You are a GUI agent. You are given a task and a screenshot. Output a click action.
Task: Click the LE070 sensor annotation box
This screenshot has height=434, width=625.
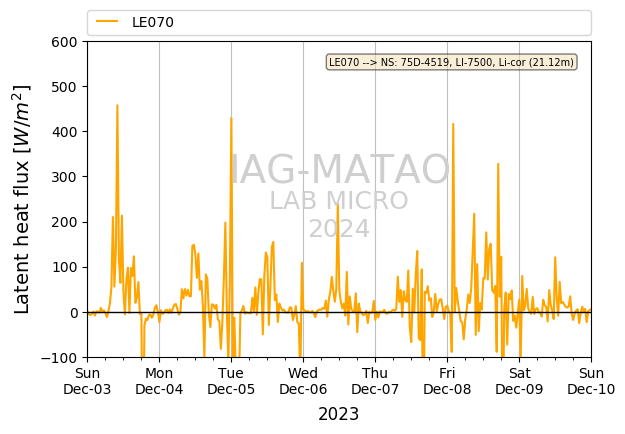click(x=451, y=62)
